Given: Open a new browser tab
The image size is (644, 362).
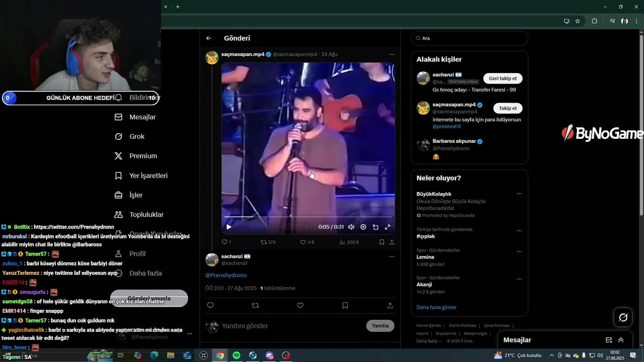Looking at the screenshot, I should (178, 7).
